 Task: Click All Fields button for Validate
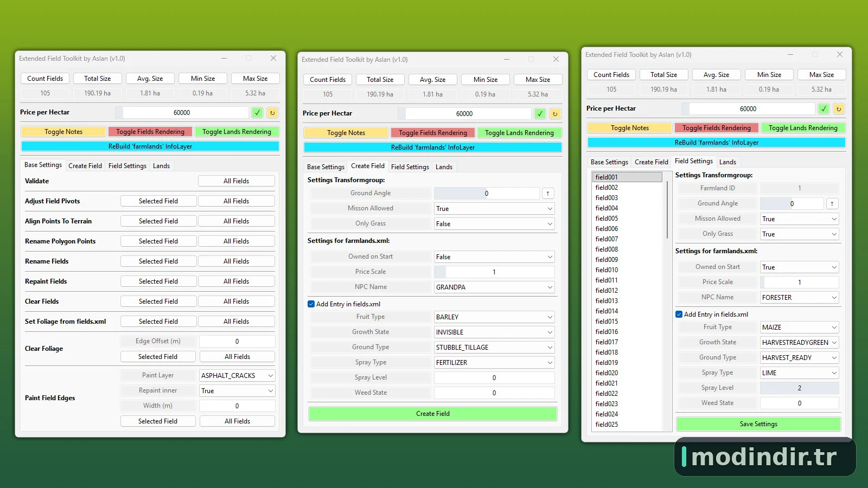237,181
